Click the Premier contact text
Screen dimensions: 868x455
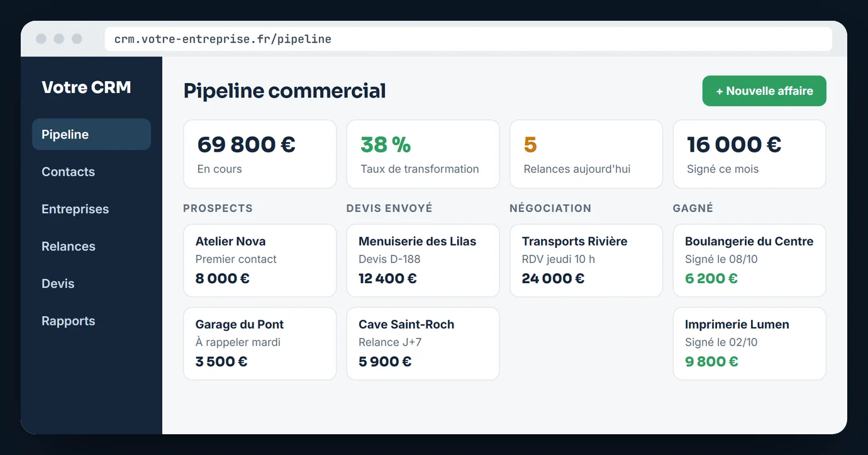236,259
